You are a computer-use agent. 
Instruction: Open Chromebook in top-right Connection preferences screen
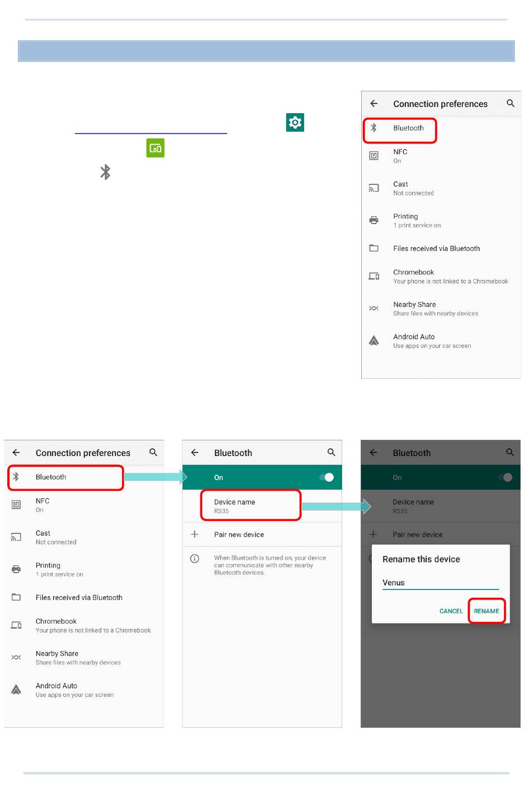point(441,277)
